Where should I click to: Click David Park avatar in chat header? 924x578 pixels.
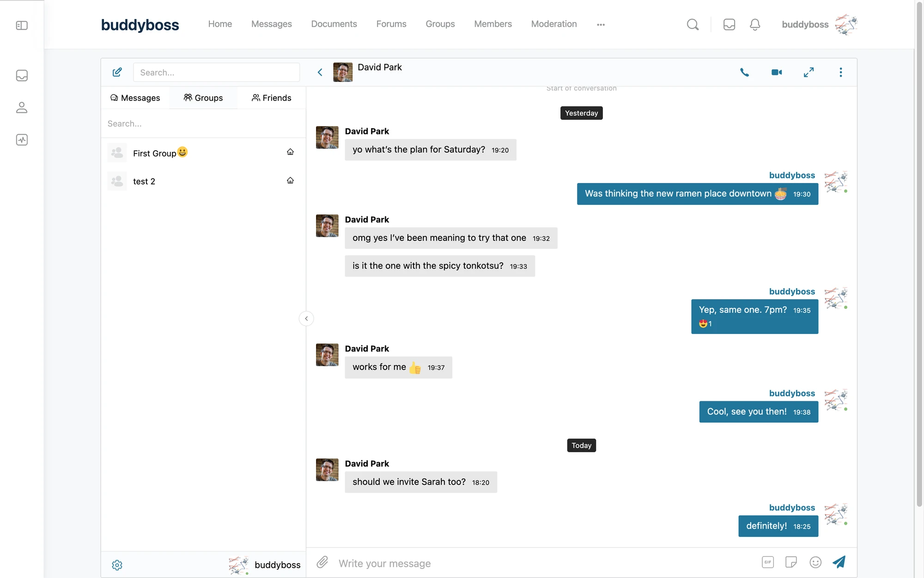point(343,72)
